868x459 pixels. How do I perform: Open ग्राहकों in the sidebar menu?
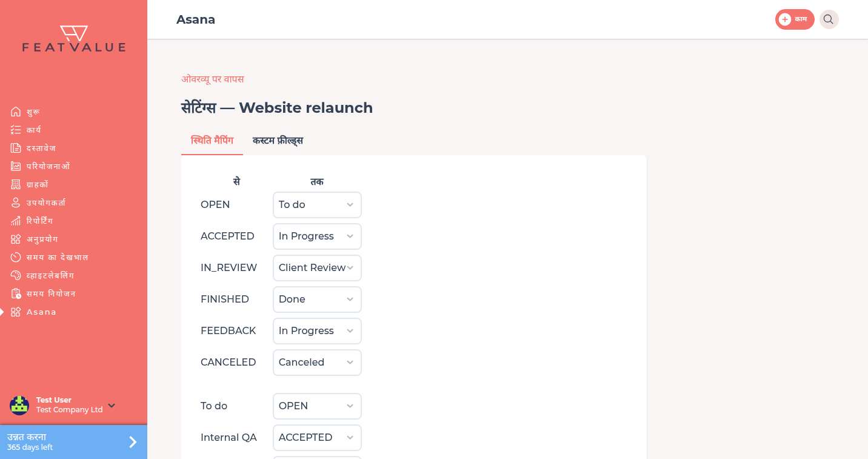[37, 184]
